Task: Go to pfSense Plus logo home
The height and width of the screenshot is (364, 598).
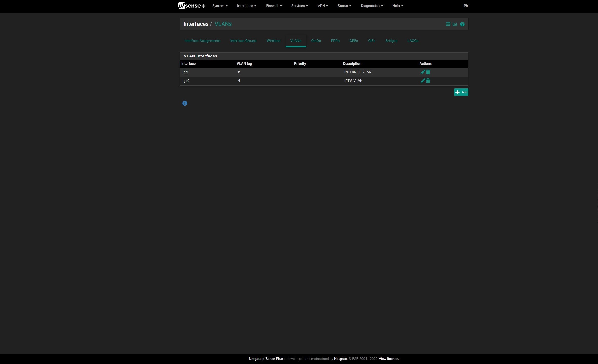Action: pos(192,6)
